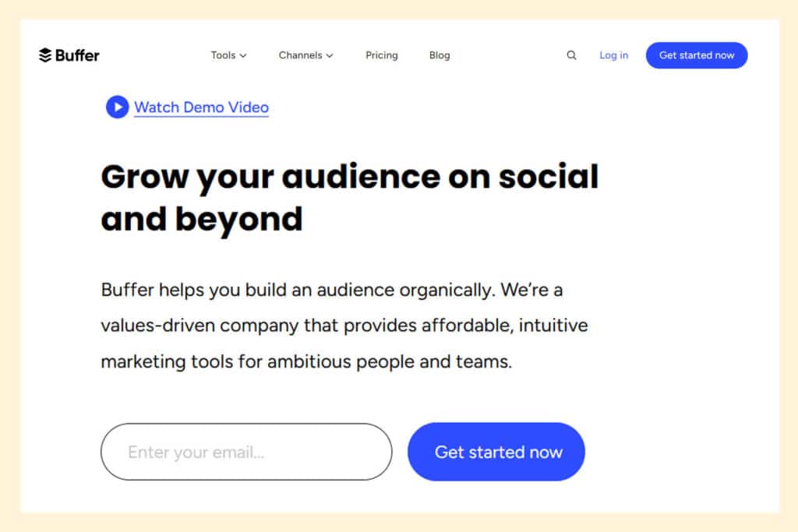Click the 'and beyond' headline line
The width and height of the screenshot is (798, 532).
click(201, 219)
